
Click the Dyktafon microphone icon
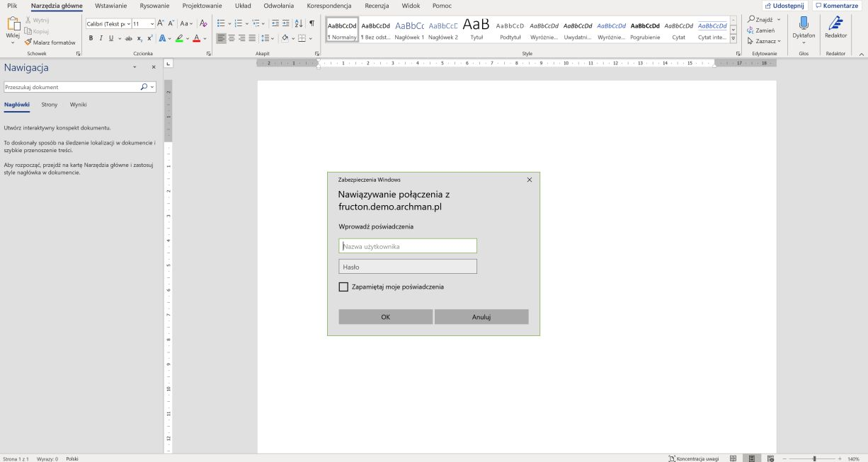point(804,24)
